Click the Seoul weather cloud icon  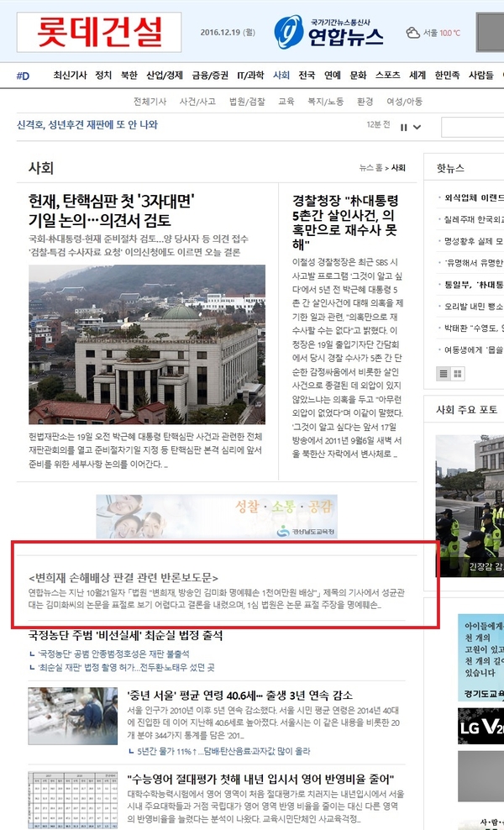tap(413, 33)
